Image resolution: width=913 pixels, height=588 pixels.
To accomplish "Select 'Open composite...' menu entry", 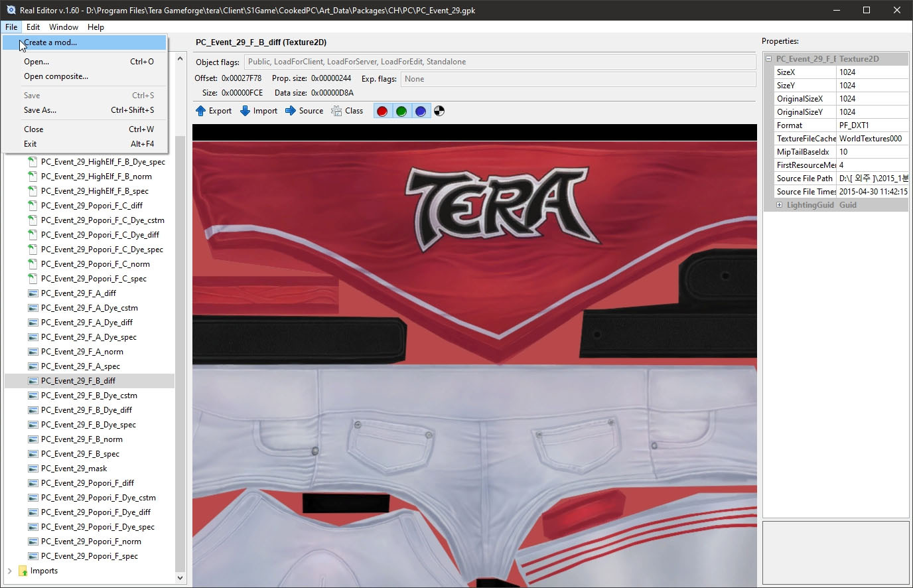I will [x=56, y=76].
